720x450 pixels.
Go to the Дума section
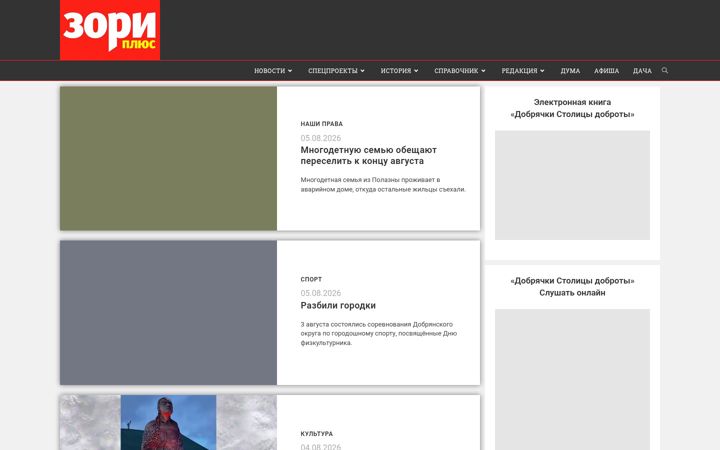pyautogui.click(x=570, y=71)
